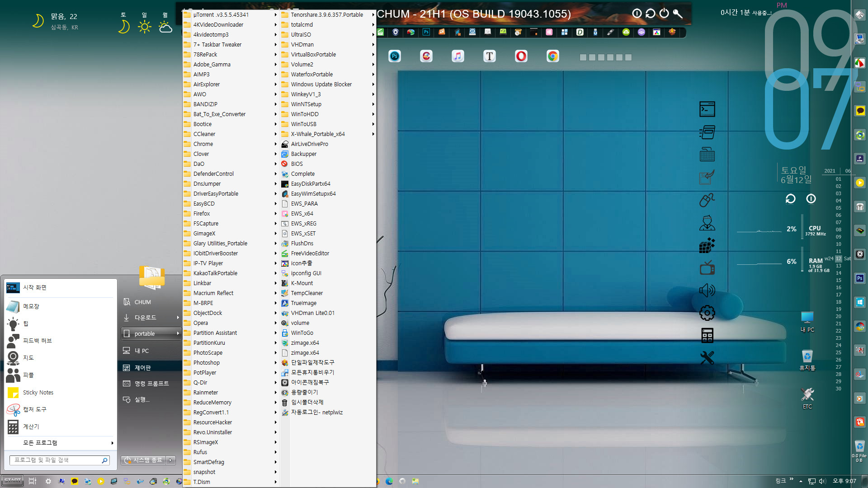
Task: Open 캡처 도구 snipping tool
Action: (x=60, y=409)
